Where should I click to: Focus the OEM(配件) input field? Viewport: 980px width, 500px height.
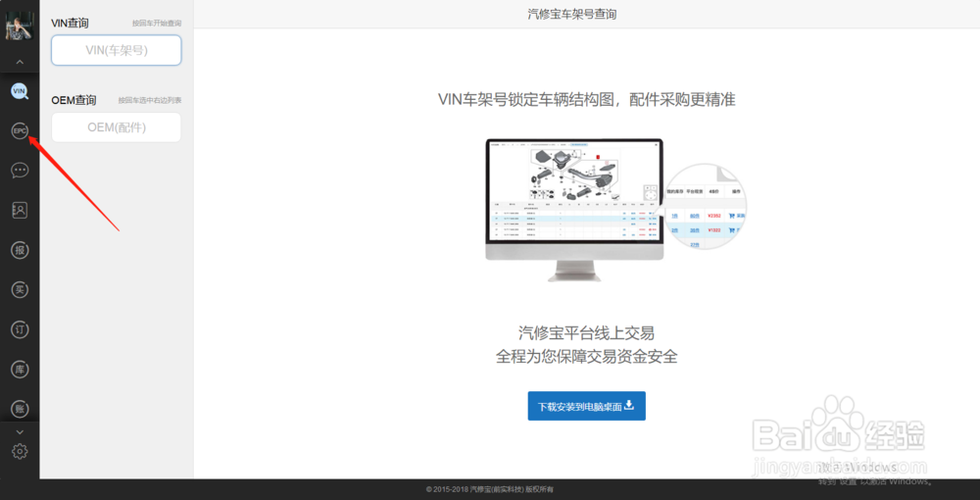(x=117, y=127)
